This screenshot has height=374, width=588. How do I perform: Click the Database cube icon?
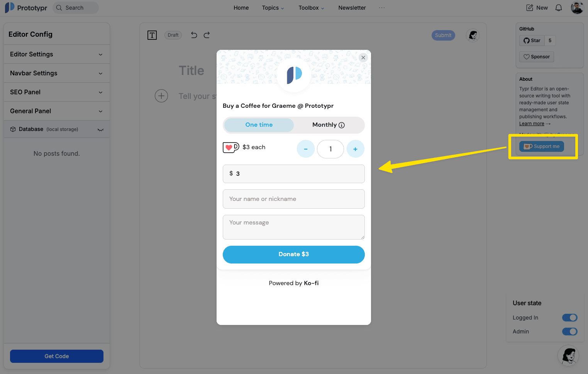[13, 129]
